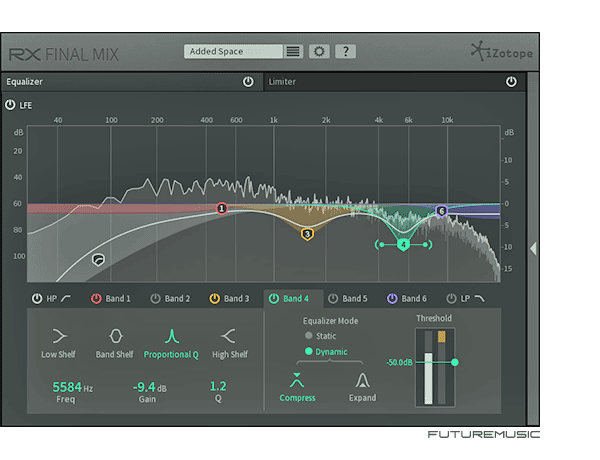
Task: Click the HP filter slope shape icon
Action: pyautogui.click(x=66, y=298)
